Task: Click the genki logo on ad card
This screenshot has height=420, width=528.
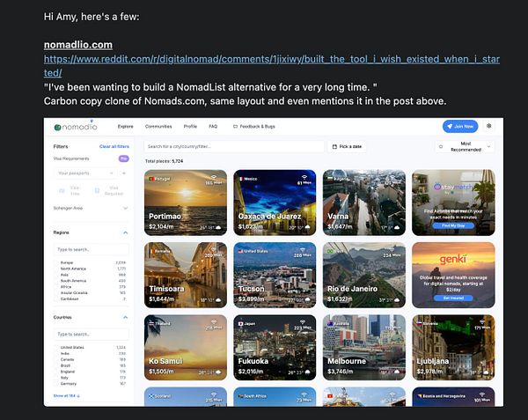Action: click(x=453, y=260)
